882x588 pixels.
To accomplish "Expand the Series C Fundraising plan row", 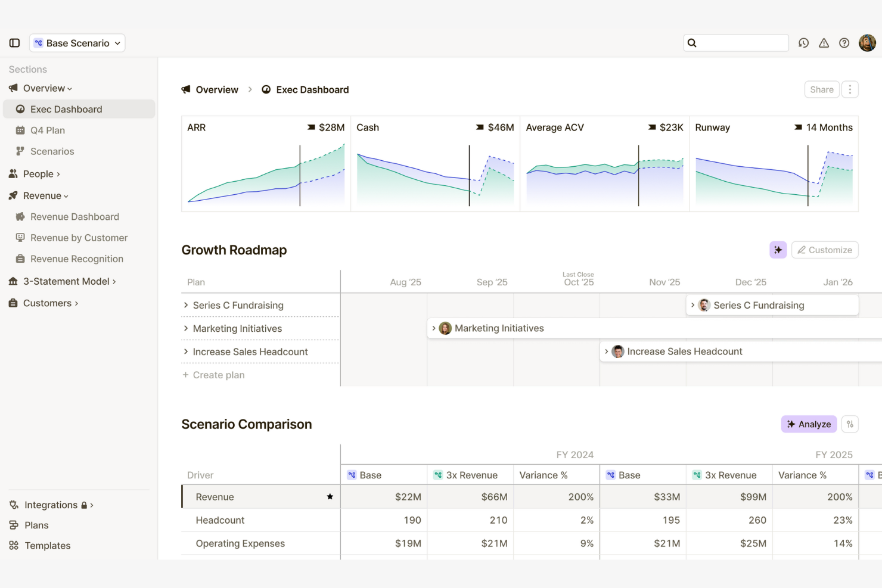I will tap(186, 305).
